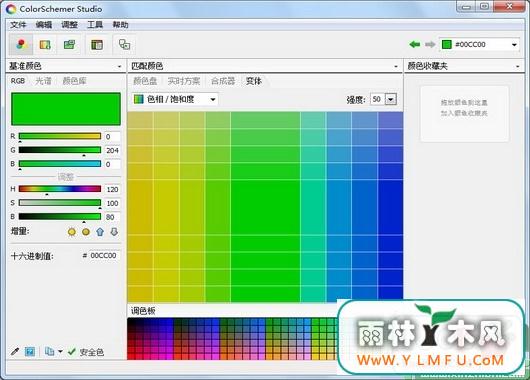Click the R value field showing 0
Screen dimensions: 530x380
[112, 137]
